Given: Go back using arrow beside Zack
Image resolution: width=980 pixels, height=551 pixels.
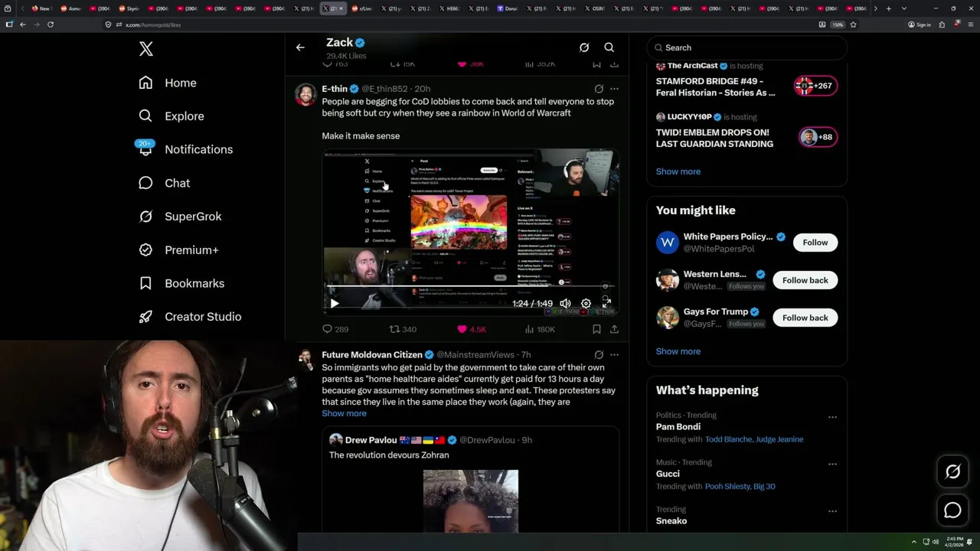Looking at the screenshot, I should tap(300, 47).
